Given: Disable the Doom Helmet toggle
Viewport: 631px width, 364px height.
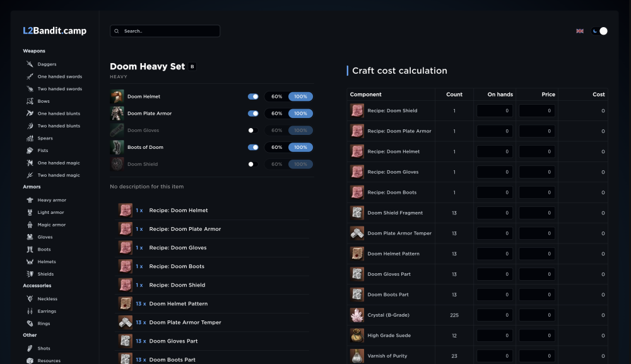Looking at the screenshot, I should pos(253,97).
